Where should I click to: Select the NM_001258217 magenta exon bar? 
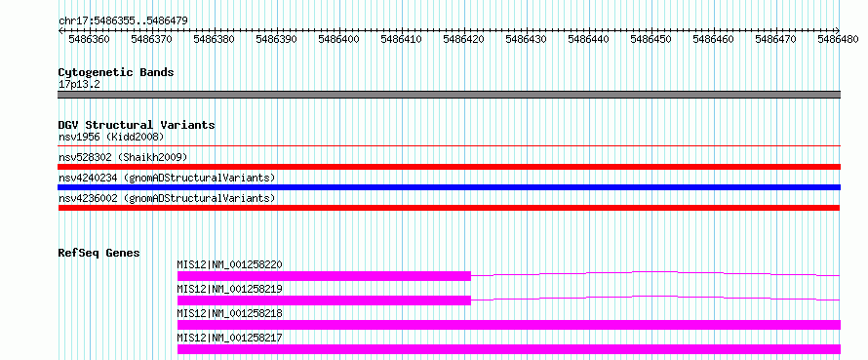pos(509,349)
